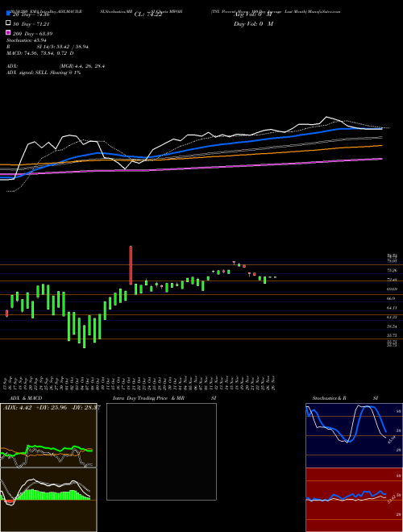403x532 pixels.
Task: Open the ADX chart panel with green line
Action: tap(48, 435)
